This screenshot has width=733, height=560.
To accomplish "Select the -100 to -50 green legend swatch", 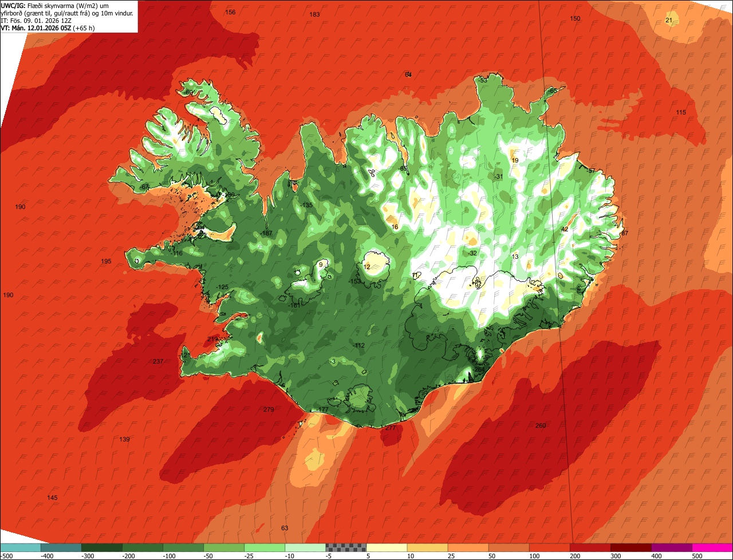I will (x=183, y=547).
